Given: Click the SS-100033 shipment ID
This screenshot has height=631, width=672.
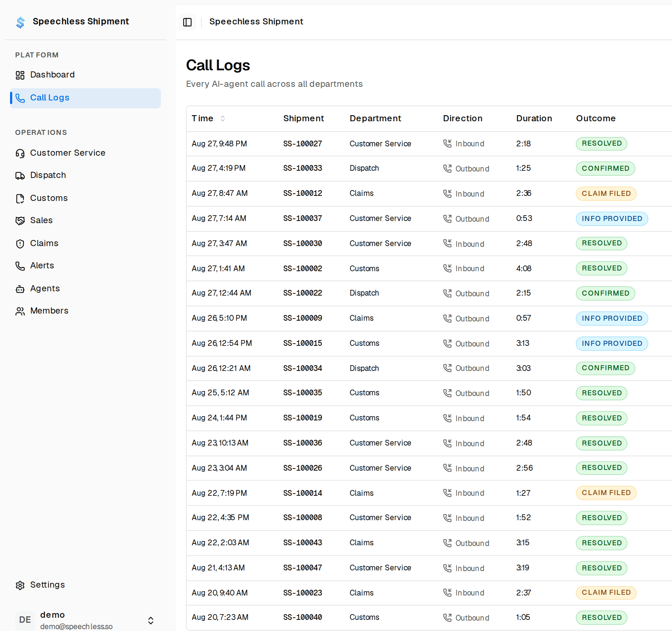Looking at the screenshot, I should tap(303, 168).
